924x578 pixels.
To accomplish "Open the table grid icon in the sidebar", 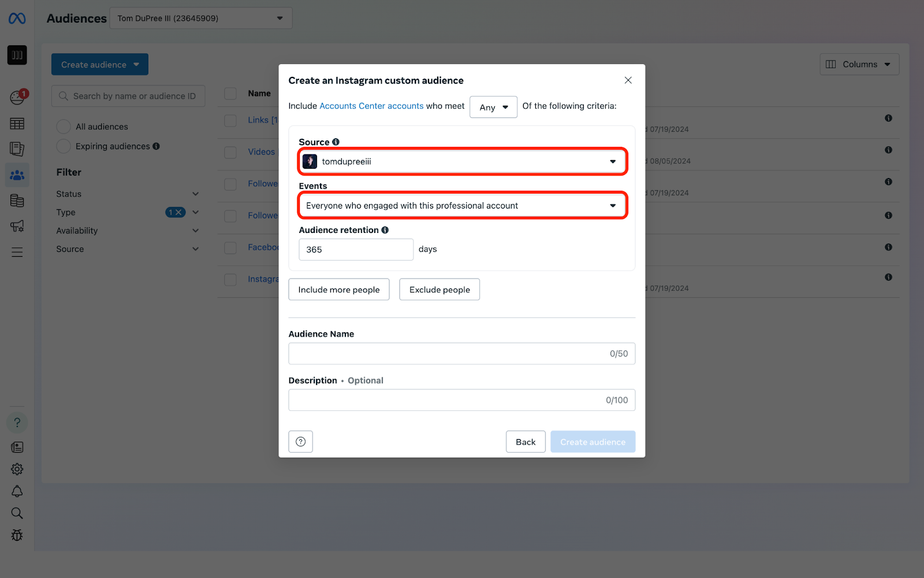I will click(x=17, y=124).
